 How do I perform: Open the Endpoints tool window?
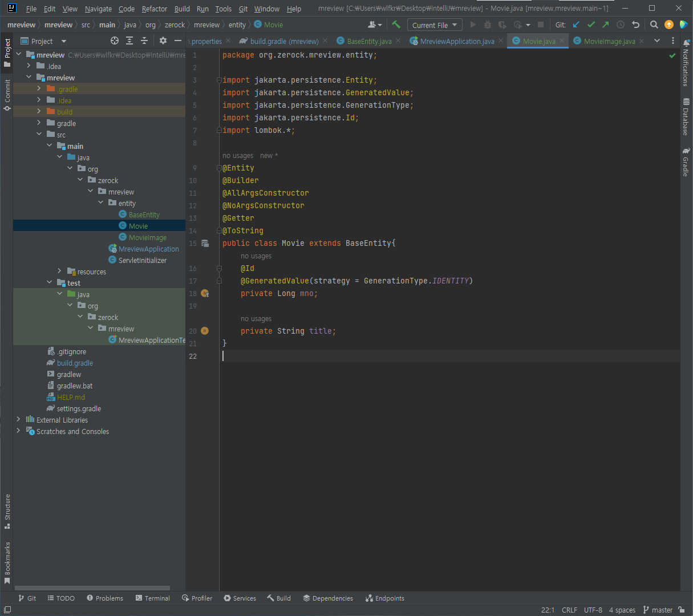click(x=385, y=598)
